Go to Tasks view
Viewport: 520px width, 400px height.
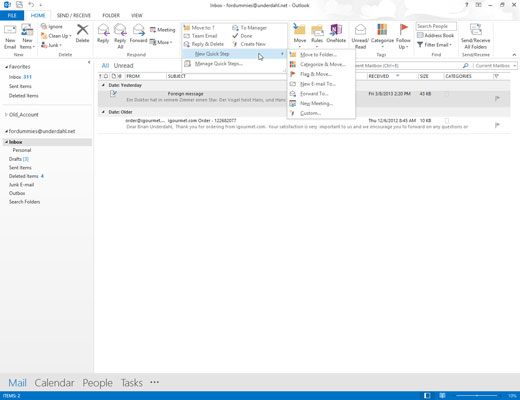(132, 383)
